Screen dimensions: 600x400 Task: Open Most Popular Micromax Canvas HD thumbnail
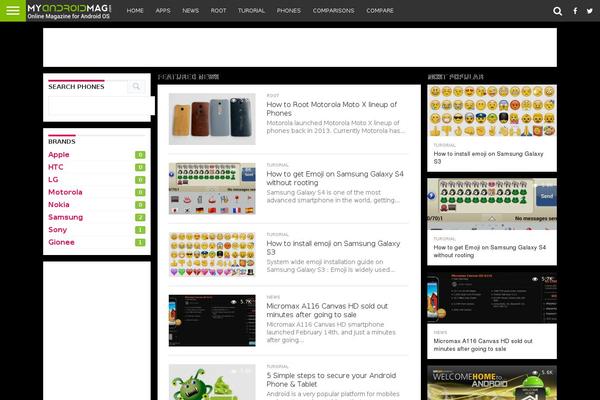click(492, 298)
